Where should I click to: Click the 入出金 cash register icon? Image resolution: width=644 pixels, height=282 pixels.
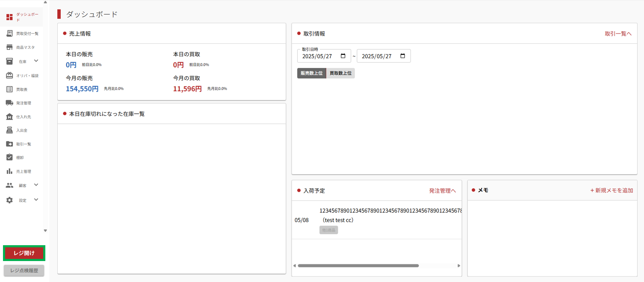pyautogui.click(x=9, y=131)
